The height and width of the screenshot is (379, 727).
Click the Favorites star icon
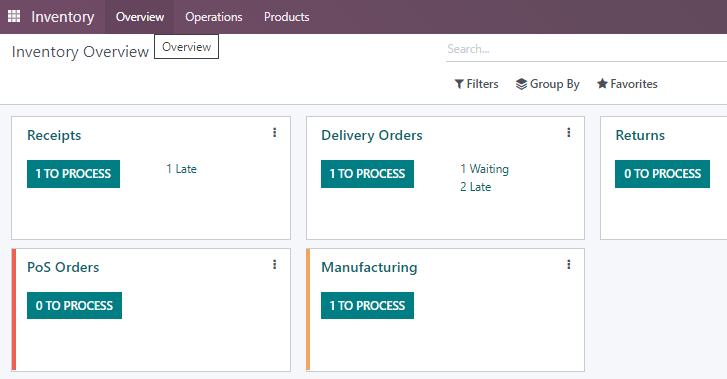[x=602, y=84]
